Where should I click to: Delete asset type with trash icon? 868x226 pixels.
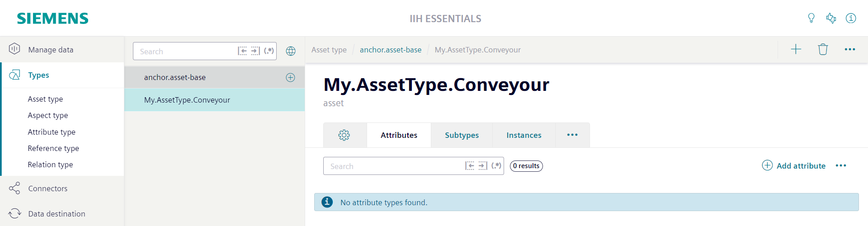(x=823, y=49)
